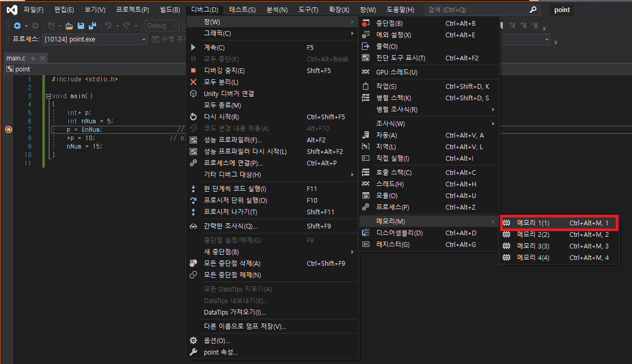This screenshot has height=364, width=632.
Task: Click the Step Over (프로시저 단위 실행) icon
Action: [x=193, y=200]
